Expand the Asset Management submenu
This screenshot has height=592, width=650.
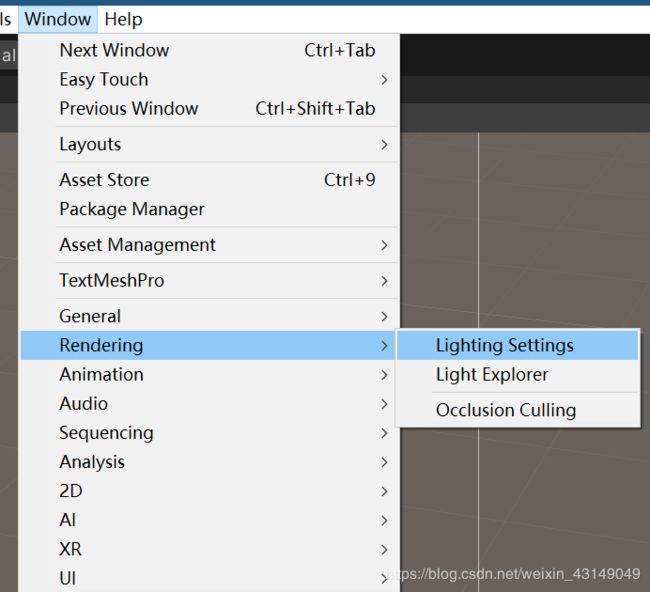209,245
